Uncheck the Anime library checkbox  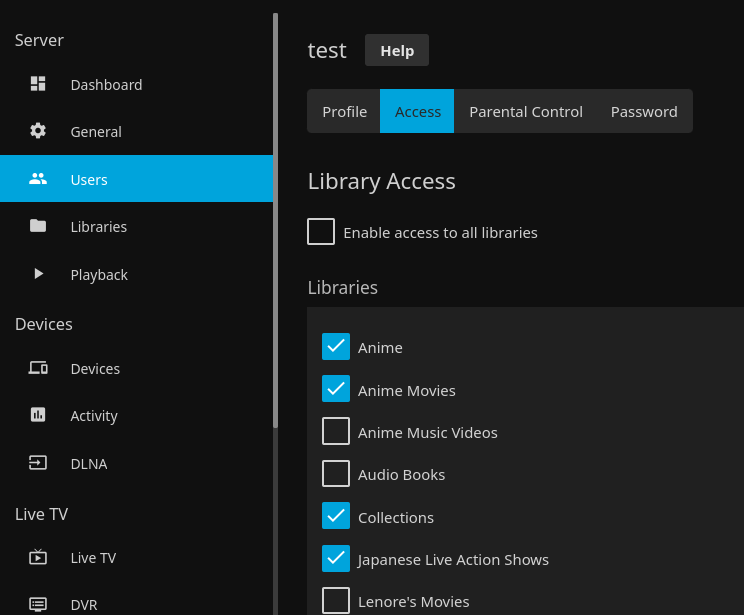336,347
